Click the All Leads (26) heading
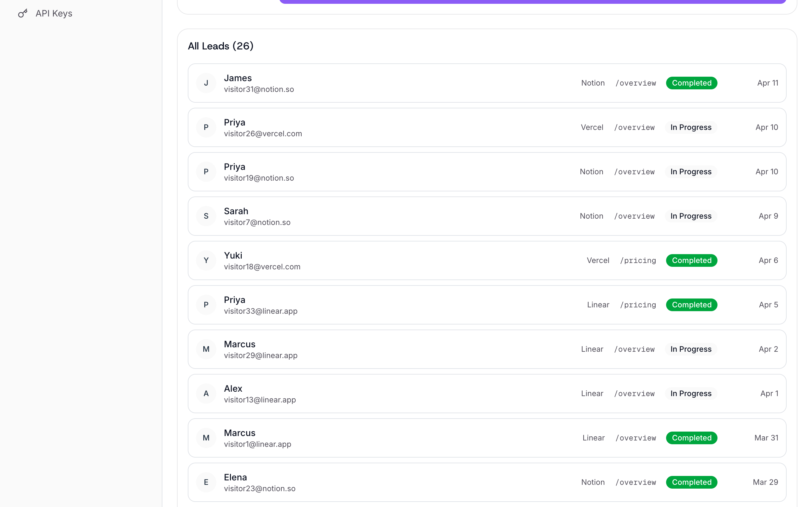The width and height of the screenshot is (812, 507). (x=220, y=46)
